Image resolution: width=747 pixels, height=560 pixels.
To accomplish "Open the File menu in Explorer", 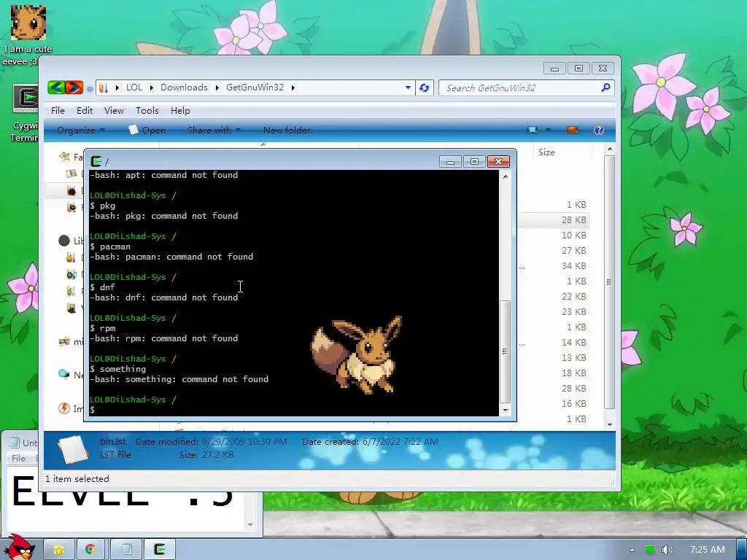I will point(58,111).
